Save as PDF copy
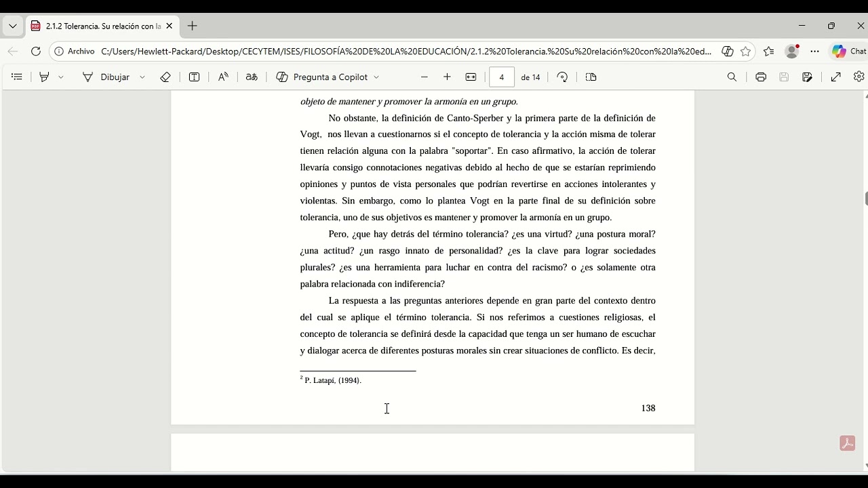Image resolution: width=868 pixels, height=488 pixels. (x=807, y=77)
